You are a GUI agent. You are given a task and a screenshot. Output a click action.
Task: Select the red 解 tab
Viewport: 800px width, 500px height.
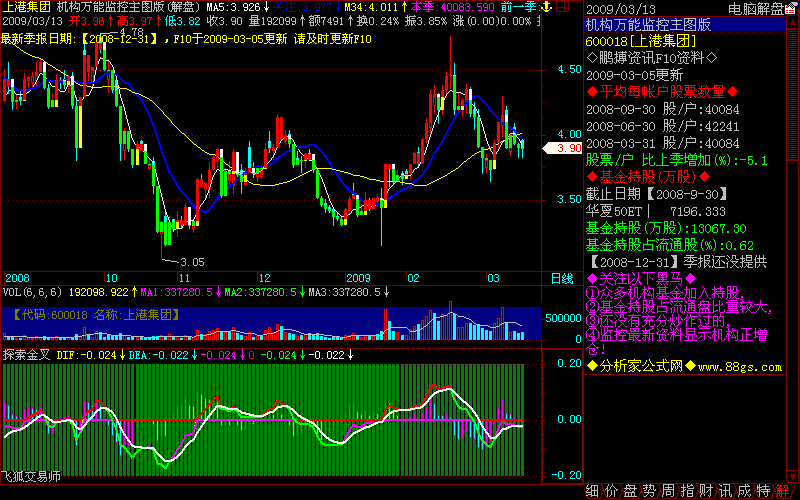(x=783, y=491)
